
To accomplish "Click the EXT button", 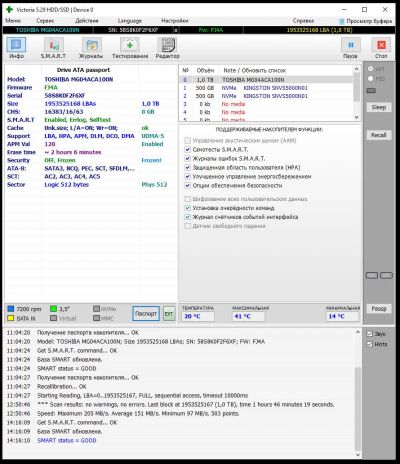I will pos(169,314).
